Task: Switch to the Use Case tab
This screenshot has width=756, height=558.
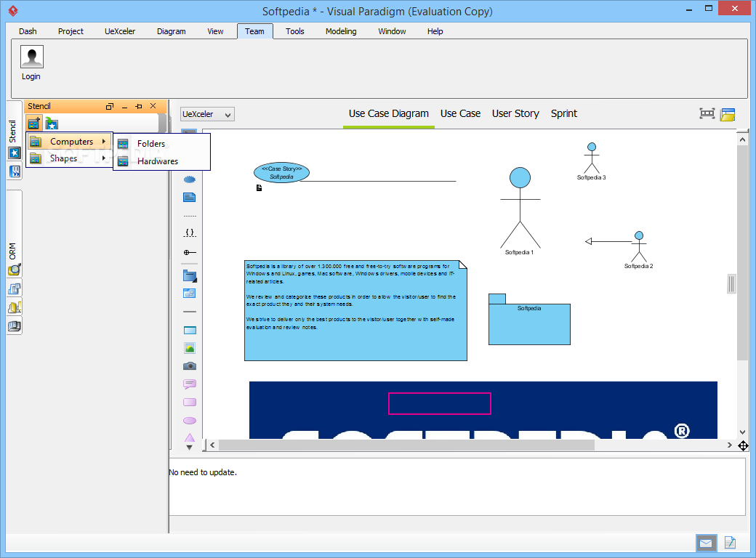Action: (460, 114)
